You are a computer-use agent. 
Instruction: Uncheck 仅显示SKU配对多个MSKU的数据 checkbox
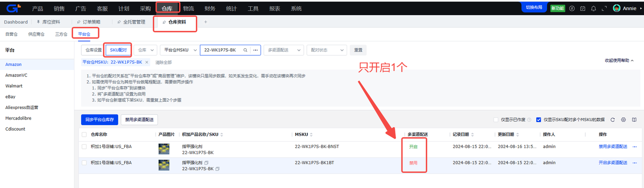tap(539, 120)
